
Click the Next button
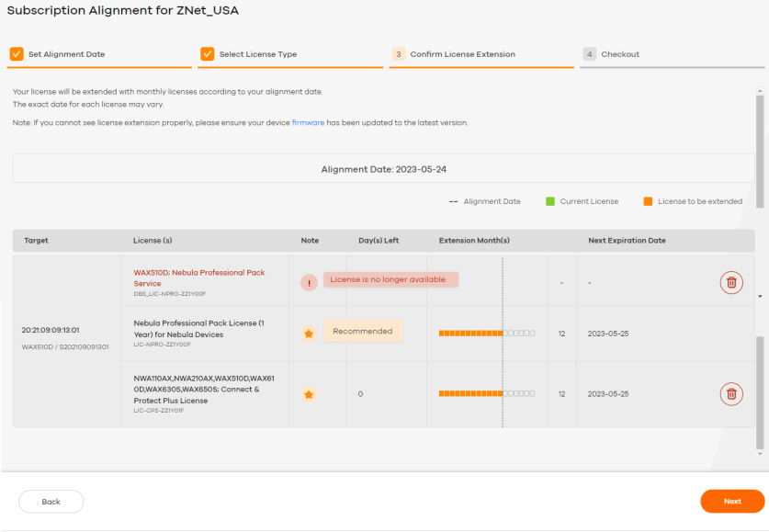click(732, 501)
